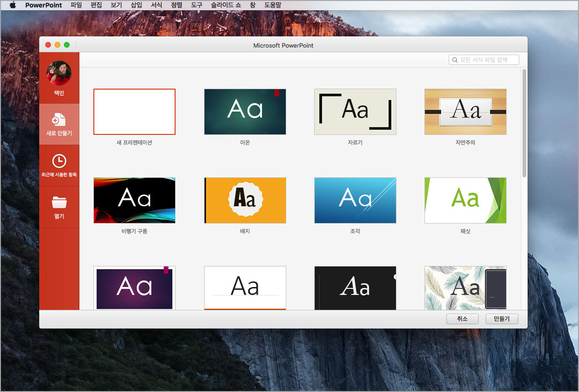Click the 자르기 label
The image size is (579, 392).
click(355, 143)
